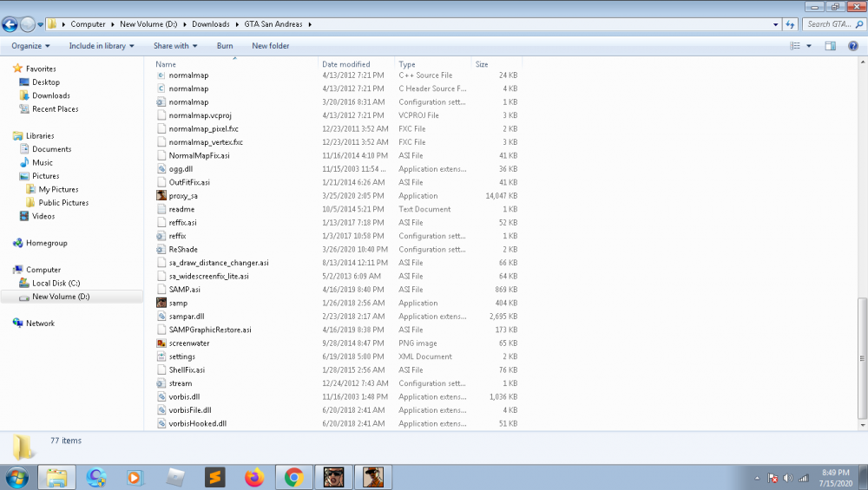Screen dimensions: 868x490
Task: Open Firefox from the taskbar
Action: (x=254, y=477)
